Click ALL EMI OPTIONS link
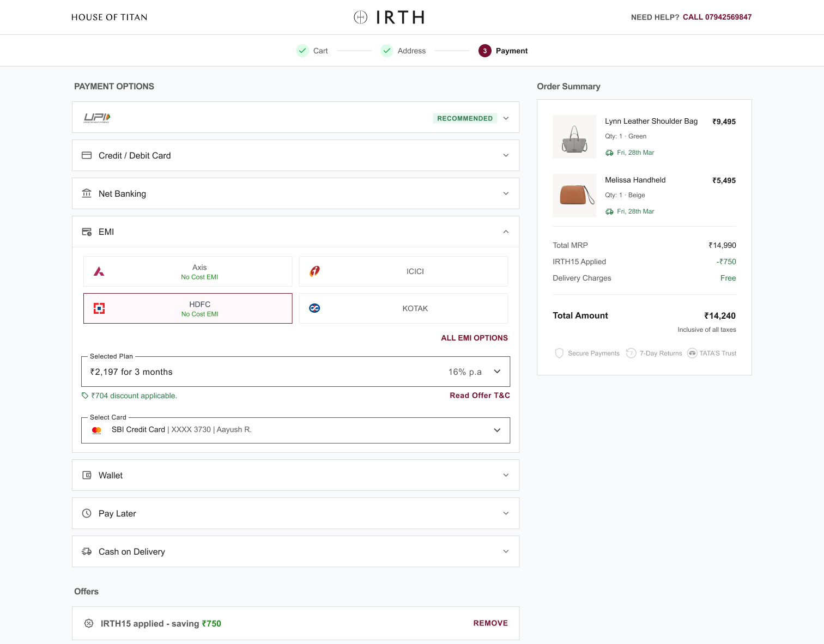 point(475,338)
